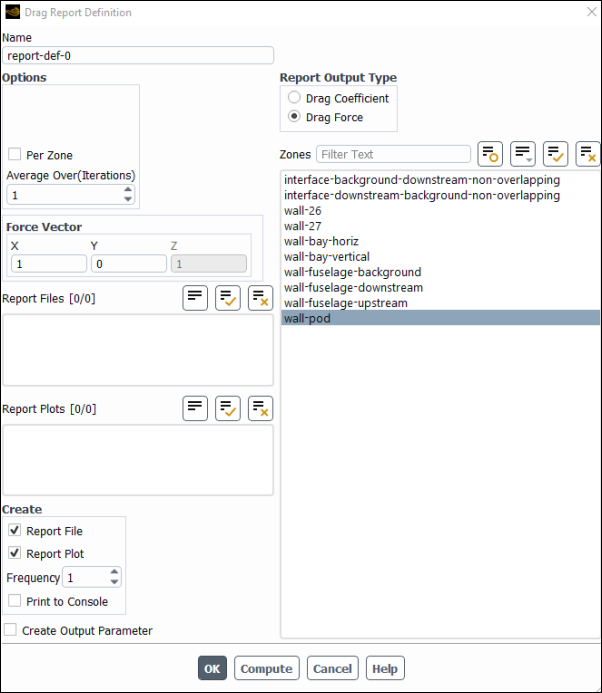Enable Print to Console checkbox
The height and width of the screenshot is (693, 602).
(x=15, y=601)
